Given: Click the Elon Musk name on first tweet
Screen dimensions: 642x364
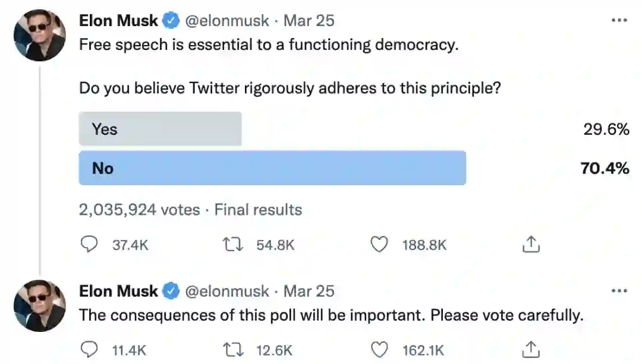Looking at the screenshot, I should click(x=118, y=21).
